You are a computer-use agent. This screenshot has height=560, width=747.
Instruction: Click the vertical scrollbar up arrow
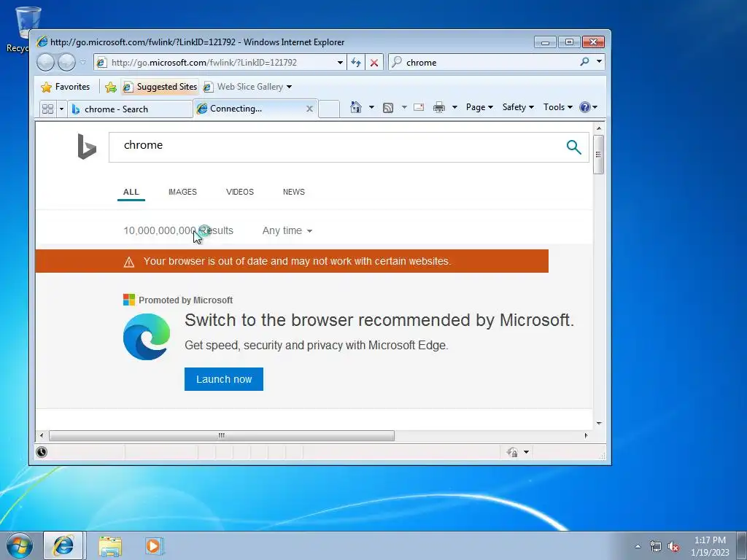599,128
